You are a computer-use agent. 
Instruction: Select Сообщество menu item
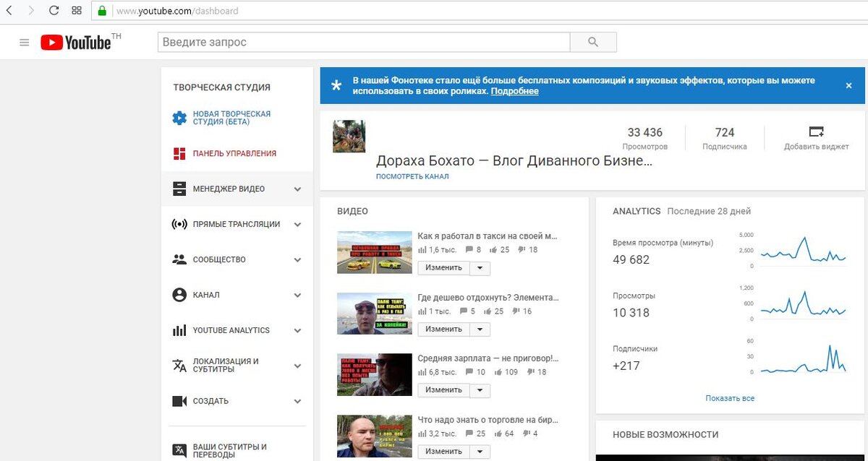pyautogui.click(x=219, y=259)
